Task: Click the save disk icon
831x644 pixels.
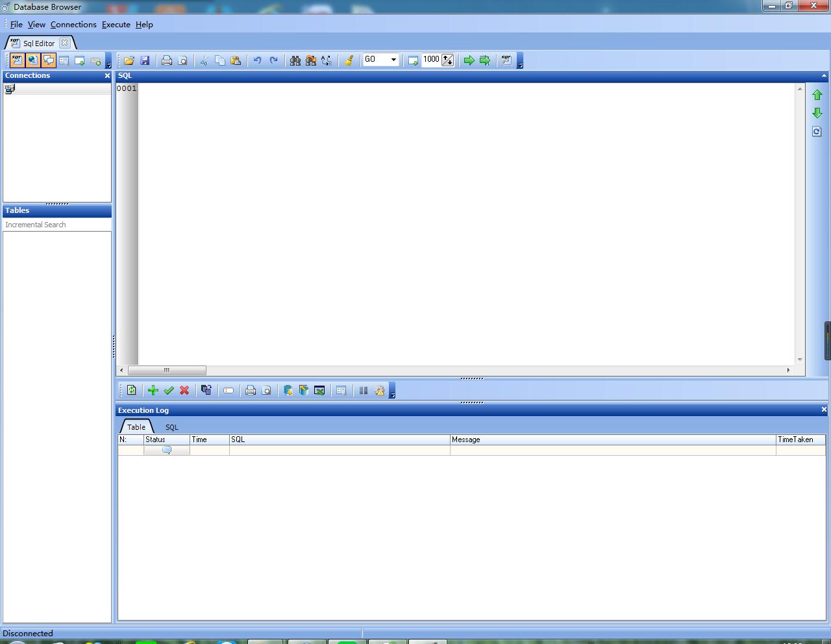Action: [x=145, y=60]
